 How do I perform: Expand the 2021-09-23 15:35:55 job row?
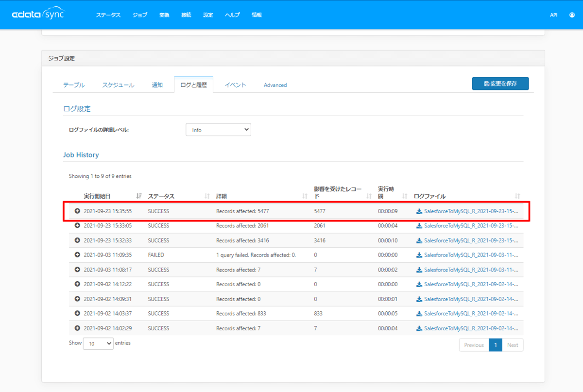(77, 211)
